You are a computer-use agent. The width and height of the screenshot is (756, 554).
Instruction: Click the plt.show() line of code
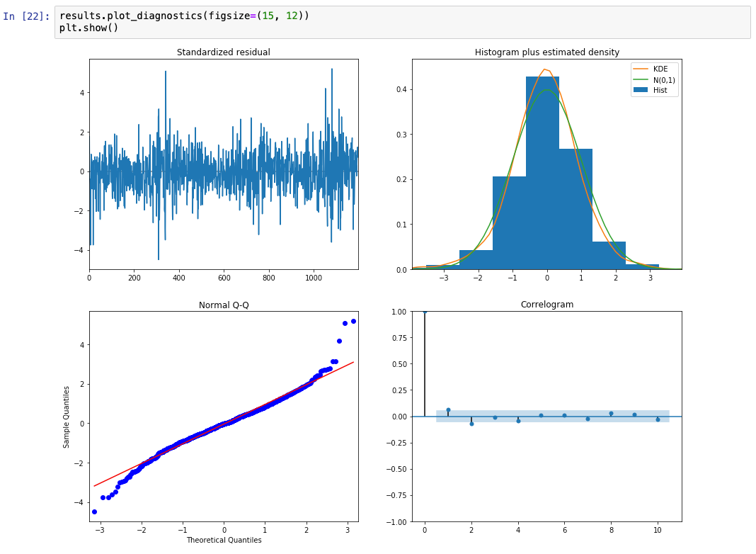pyautogui.click(x=87, y=26)
